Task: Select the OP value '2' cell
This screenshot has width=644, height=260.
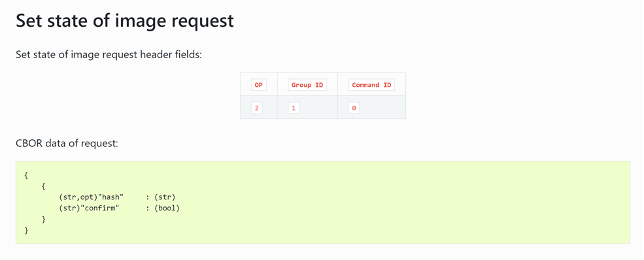Action: 257,108
